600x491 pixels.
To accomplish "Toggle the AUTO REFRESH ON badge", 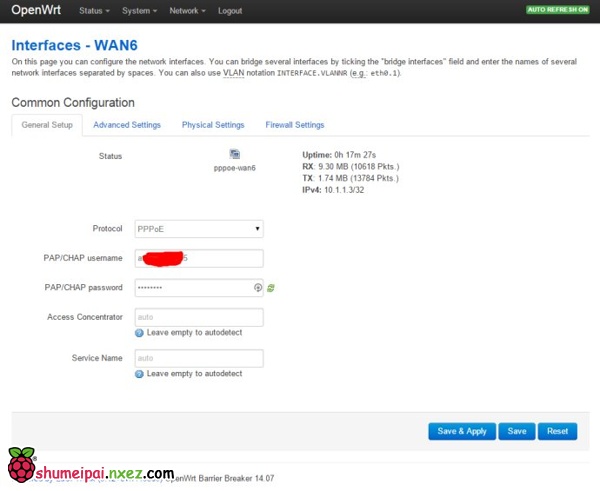I will 558,10.
